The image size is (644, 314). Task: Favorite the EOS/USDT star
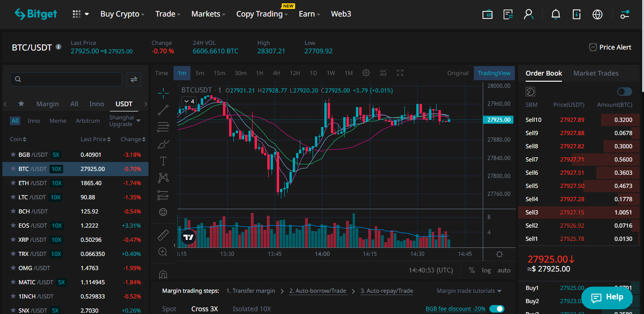pos(13,225)
